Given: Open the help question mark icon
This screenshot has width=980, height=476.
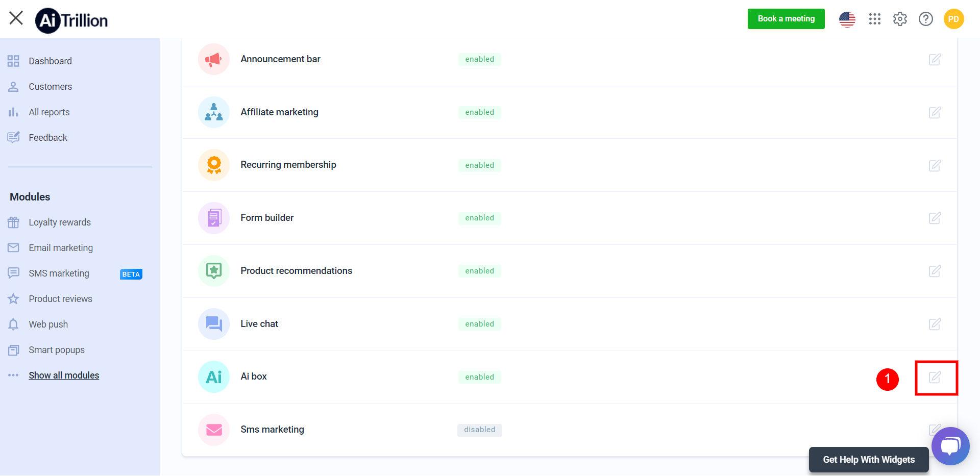Looking at the screenshot, I should pos(926,19).
